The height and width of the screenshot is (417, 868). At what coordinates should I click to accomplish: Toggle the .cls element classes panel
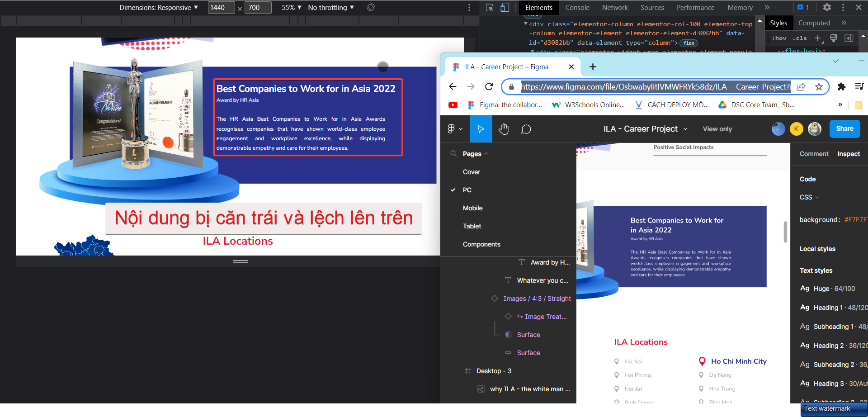coord(800,38)
